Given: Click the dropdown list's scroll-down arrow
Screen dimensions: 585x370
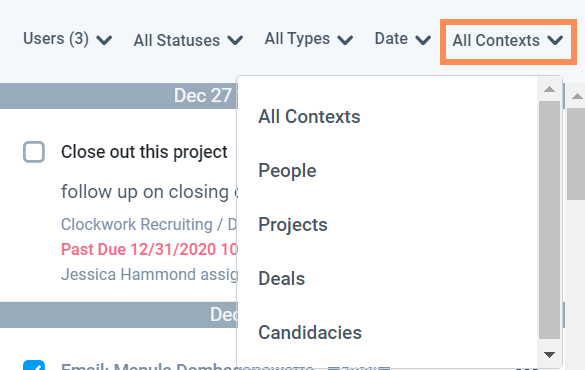Looking at the screenshot, I should coord(549,354).
